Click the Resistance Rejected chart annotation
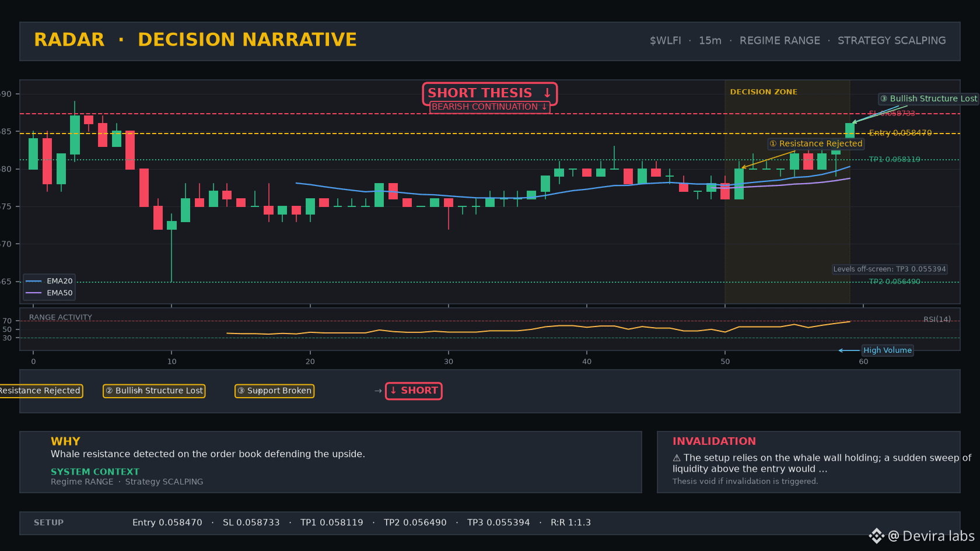The image size is (980, 551). point(815,143)
